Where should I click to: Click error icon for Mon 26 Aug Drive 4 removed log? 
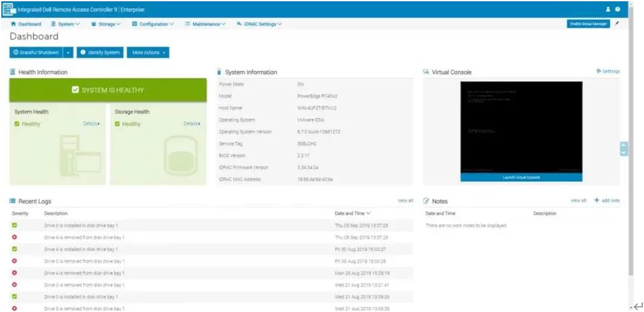(15, 273)
